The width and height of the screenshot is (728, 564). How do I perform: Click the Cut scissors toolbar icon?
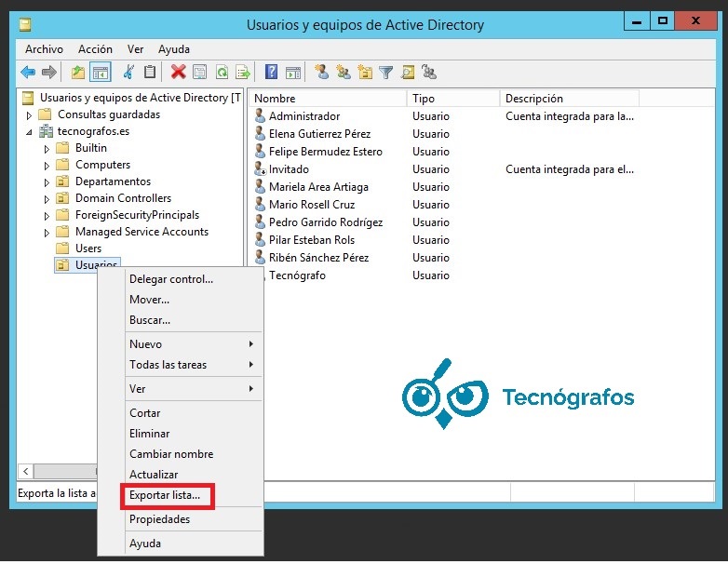128,72
